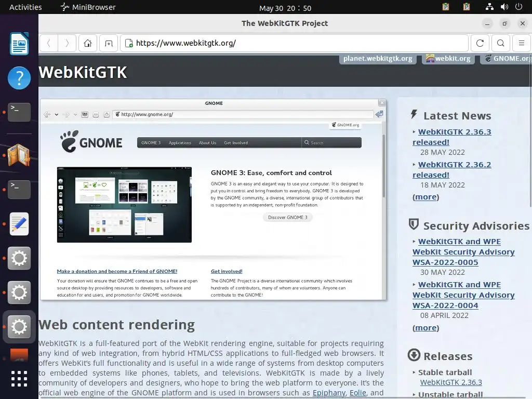532x399 pixels.
Task: Open a new tab with the plus tab icon
Action: click(x=109, y=43)
